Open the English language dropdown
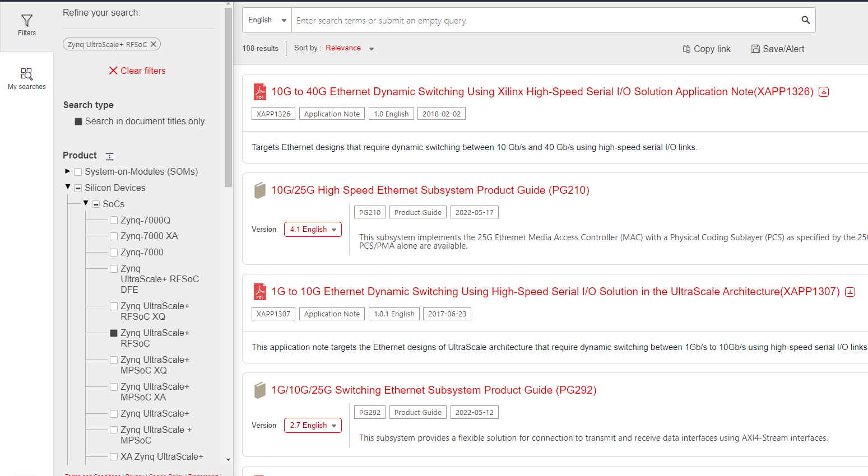 click(266, 20)
